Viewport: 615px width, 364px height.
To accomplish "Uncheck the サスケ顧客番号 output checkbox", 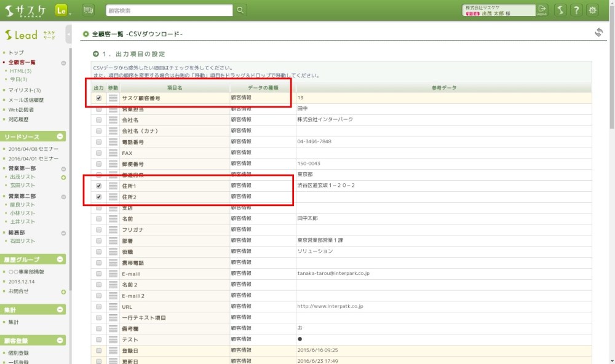I will (x=98, y=98).
